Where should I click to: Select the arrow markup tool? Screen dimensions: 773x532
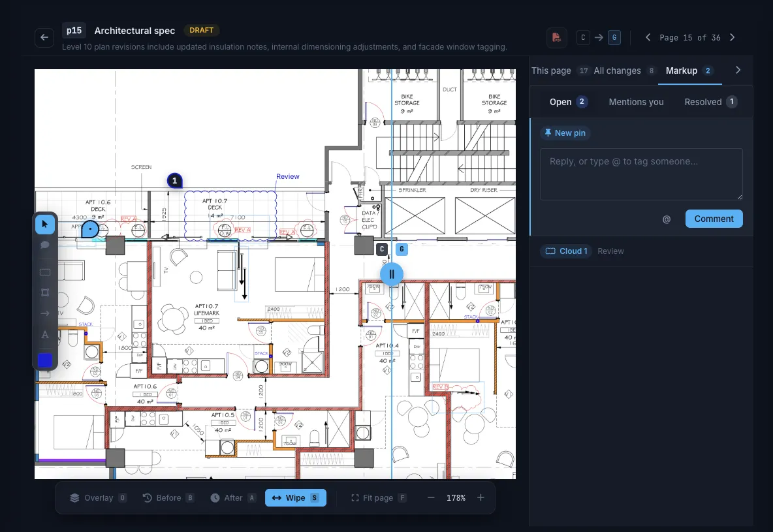(45, 313)
